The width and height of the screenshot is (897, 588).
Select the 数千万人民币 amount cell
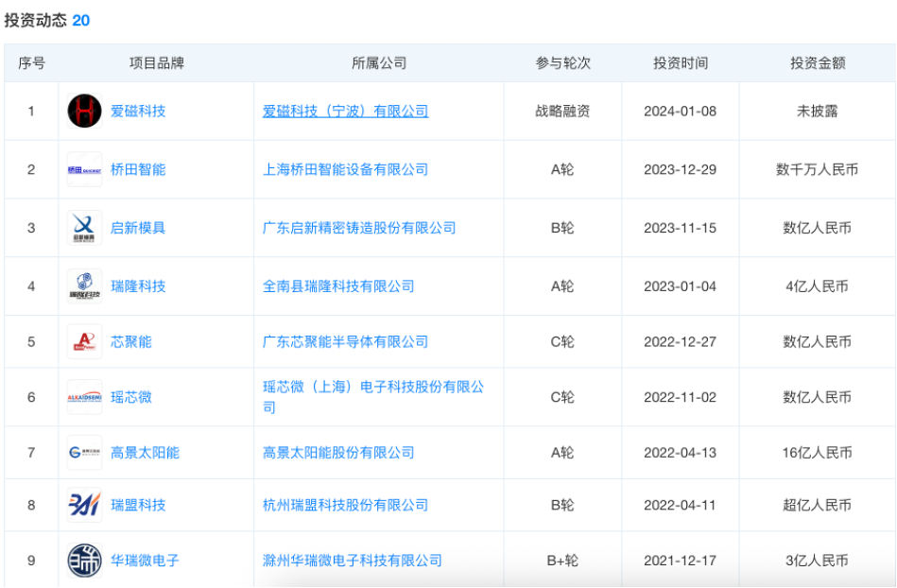[818, 169]
